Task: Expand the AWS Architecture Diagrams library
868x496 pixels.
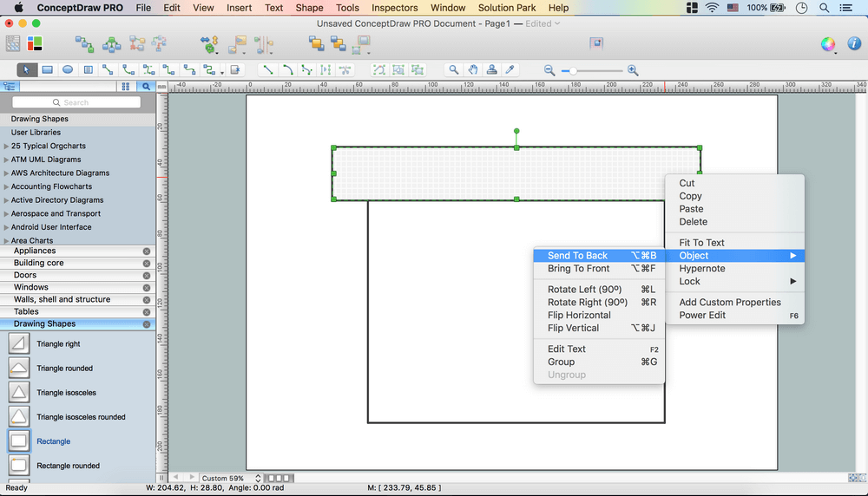Action: pyautogui.click(x=6, y=173)
